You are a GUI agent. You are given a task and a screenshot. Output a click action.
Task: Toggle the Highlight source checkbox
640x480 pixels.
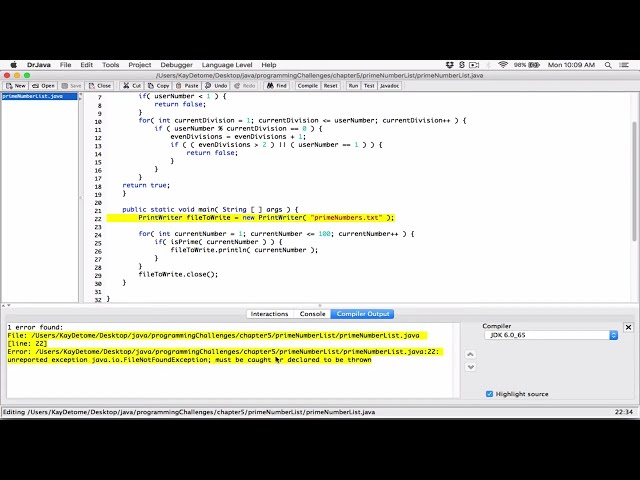coord(489,394)
